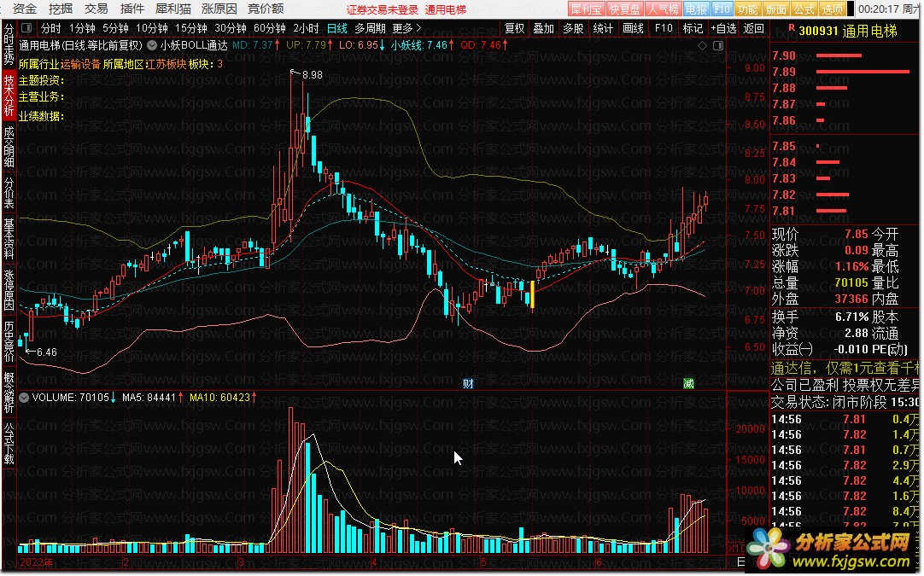The width and height of the screenshot is (924, 576).
Task: Open the 挖掘 menu
Action: 60,9
